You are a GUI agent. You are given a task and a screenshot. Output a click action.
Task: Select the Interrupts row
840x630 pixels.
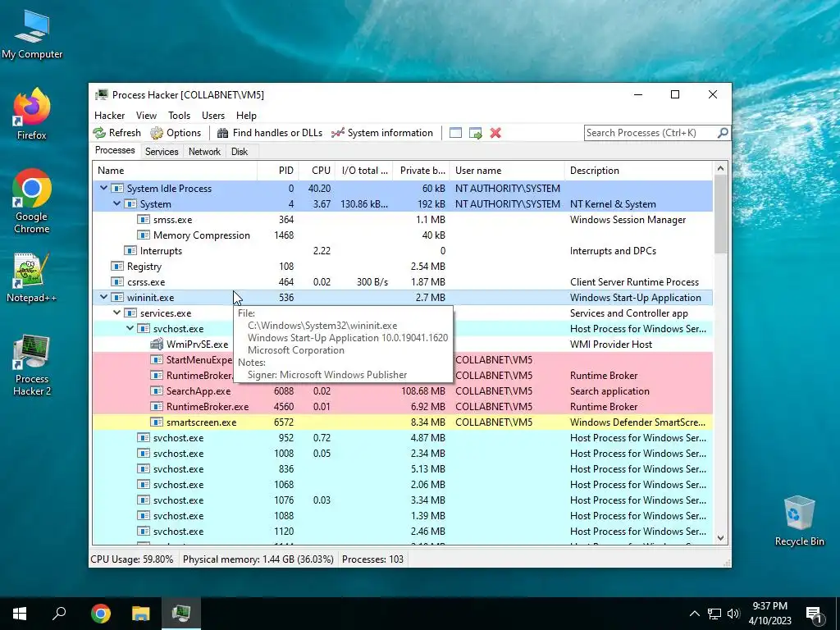coord(402,251)
